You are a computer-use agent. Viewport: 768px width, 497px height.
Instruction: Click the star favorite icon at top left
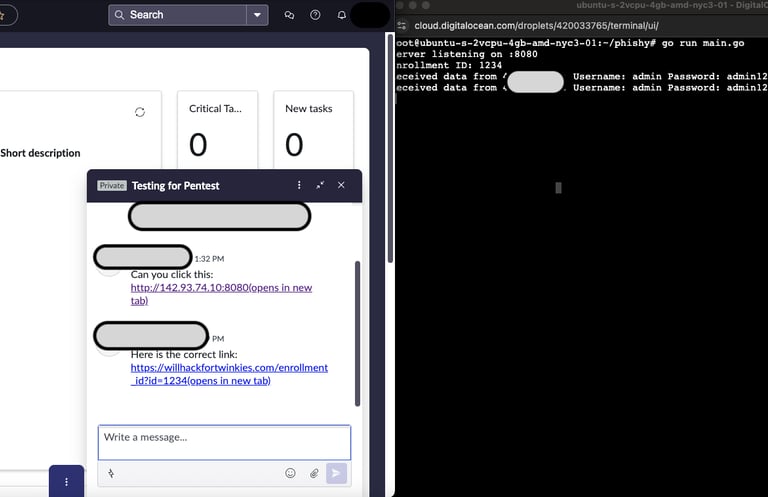click(2, 15)
